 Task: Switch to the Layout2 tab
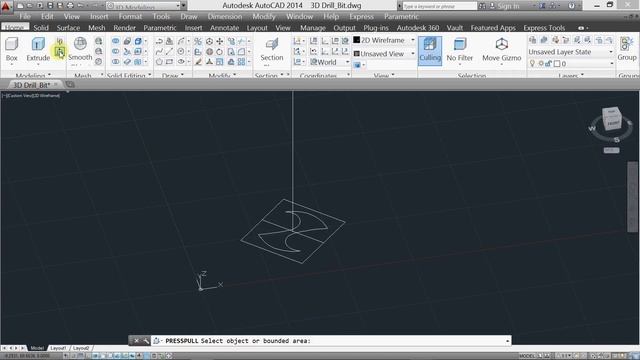81,348
